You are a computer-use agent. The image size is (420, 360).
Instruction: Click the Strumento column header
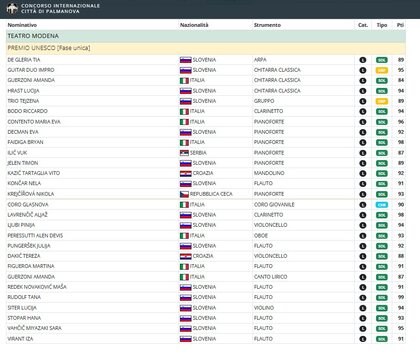pos(267,25)
